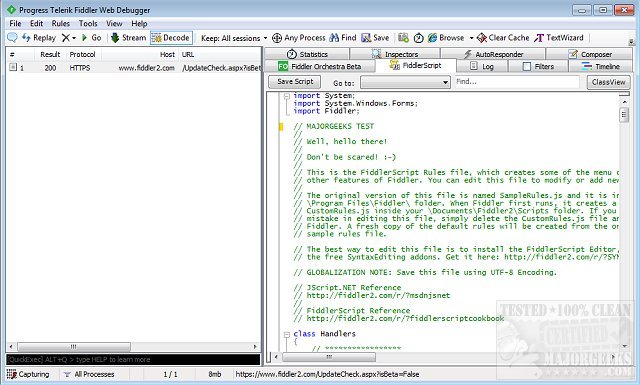The image size is (640, 385).
Task: Click the 1 / 1 session count
Action: [x=170, y=374]
